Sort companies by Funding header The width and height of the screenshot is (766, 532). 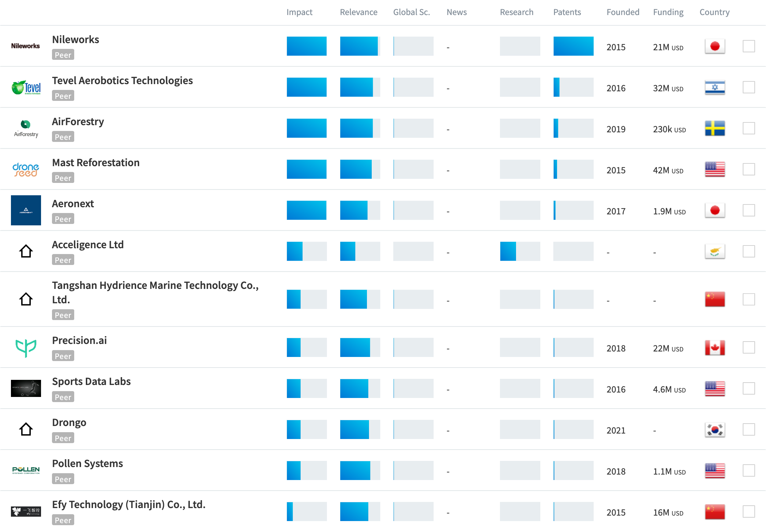[x=668, y=12]
